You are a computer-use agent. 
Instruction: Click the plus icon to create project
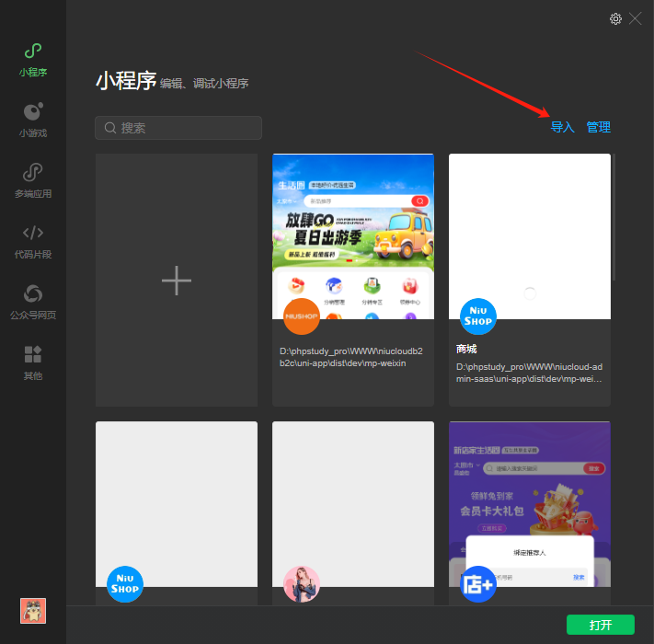click(176, 281)
